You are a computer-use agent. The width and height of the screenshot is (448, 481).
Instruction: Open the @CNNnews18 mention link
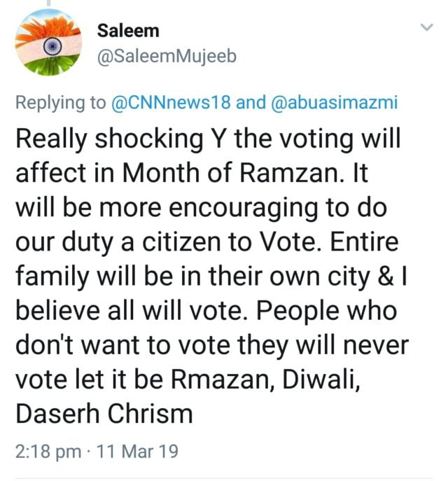click(x=171, y=103)
